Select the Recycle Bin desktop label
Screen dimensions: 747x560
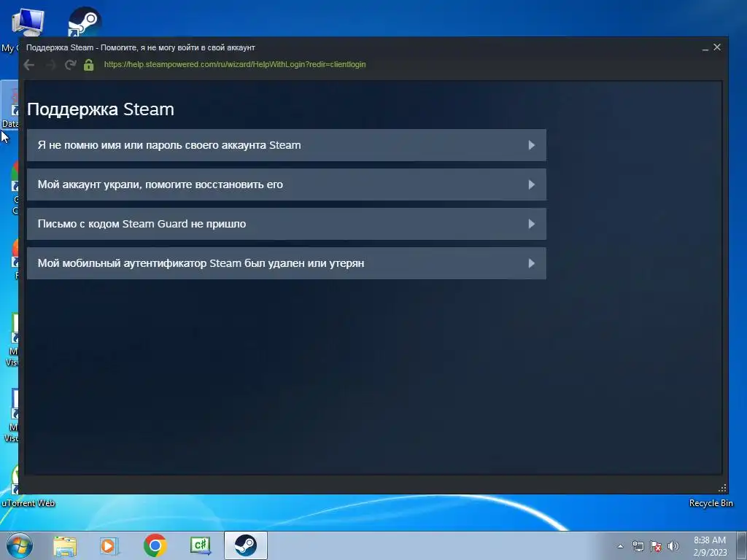(711, 503)
